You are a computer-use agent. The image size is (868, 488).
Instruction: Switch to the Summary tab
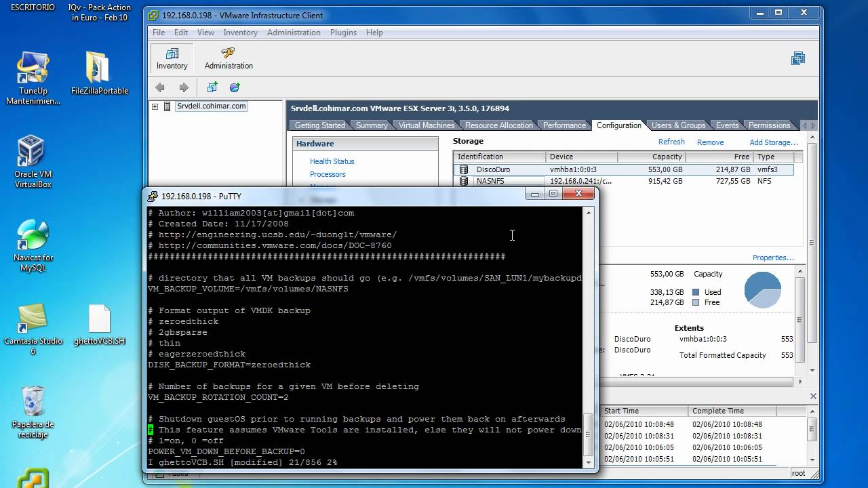372,125
